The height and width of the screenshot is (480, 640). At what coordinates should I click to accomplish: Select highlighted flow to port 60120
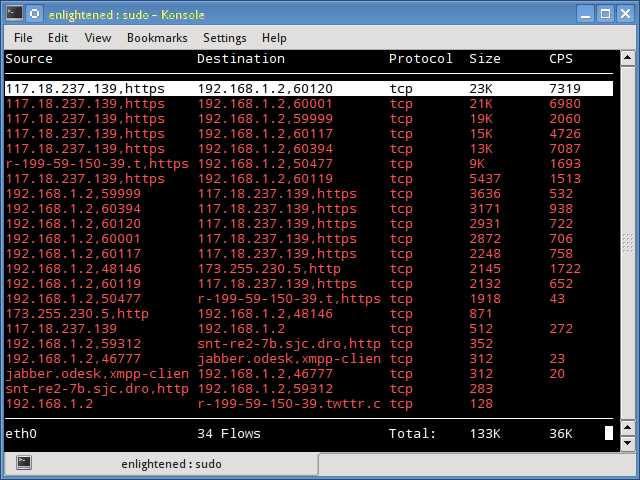[309, 89]
